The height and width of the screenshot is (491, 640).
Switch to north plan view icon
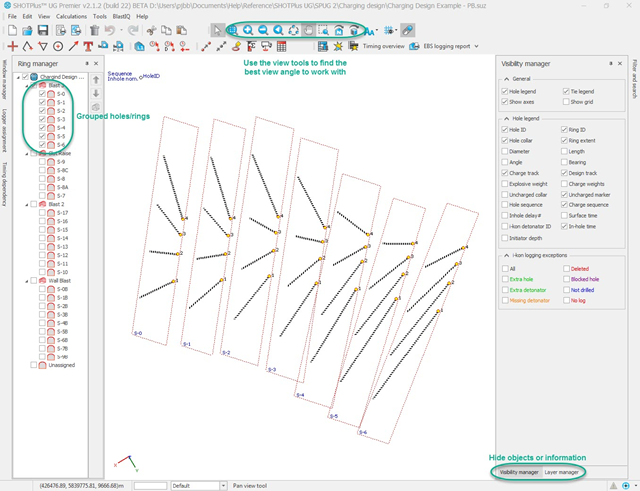coord(339,31)
